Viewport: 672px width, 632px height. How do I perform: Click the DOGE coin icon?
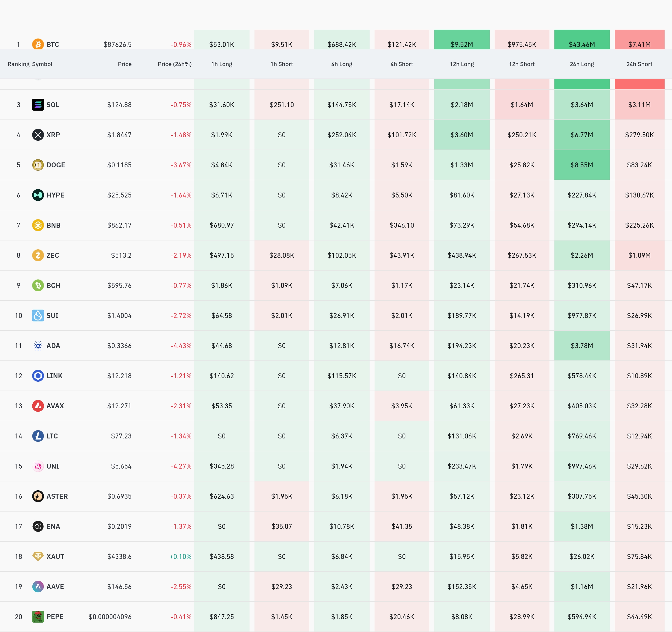click(x=38, y=165)
